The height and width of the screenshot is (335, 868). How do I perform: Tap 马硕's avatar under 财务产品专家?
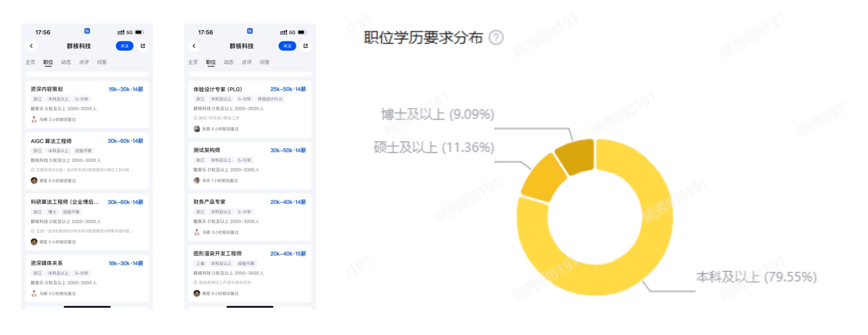[197, 232]
